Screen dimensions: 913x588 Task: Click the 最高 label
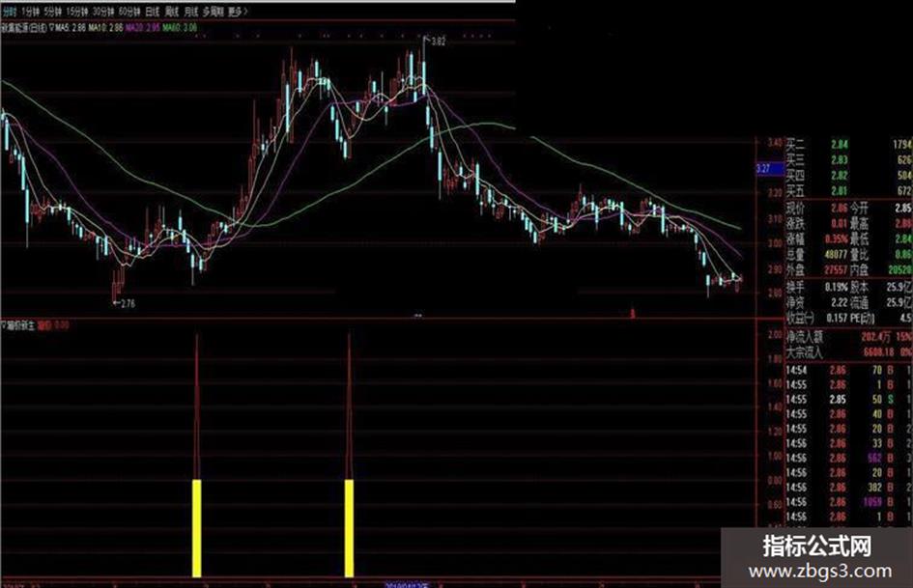tap(859, 224)
